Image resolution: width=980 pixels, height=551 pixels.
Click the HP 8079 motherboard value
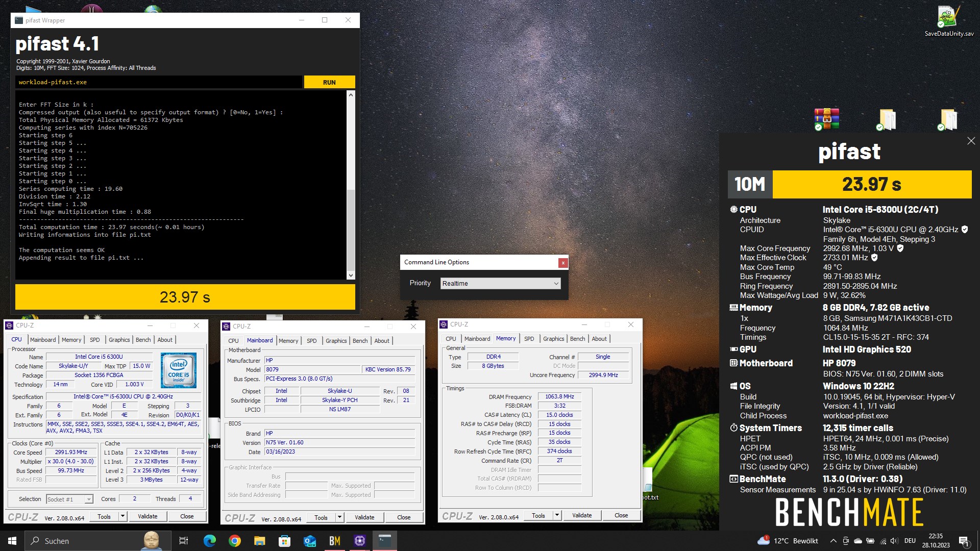pyautogui.click(x=839, y=363)
